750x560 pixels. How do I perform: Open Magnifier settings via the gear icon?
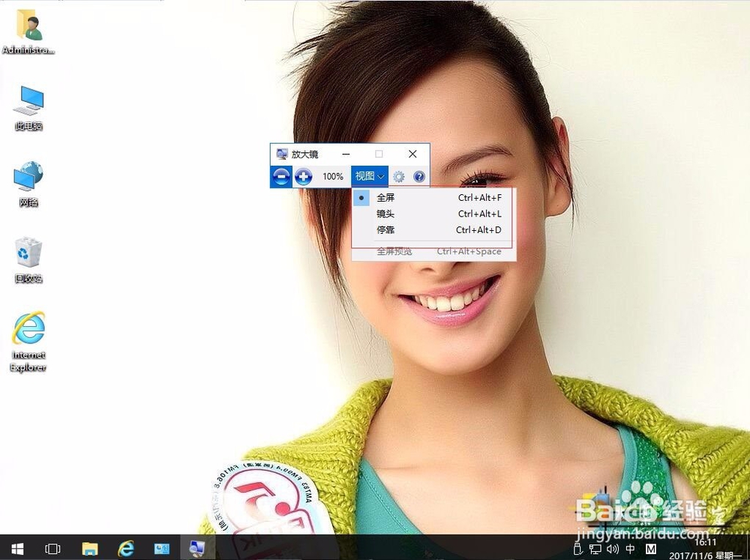(x=399, y=177)
